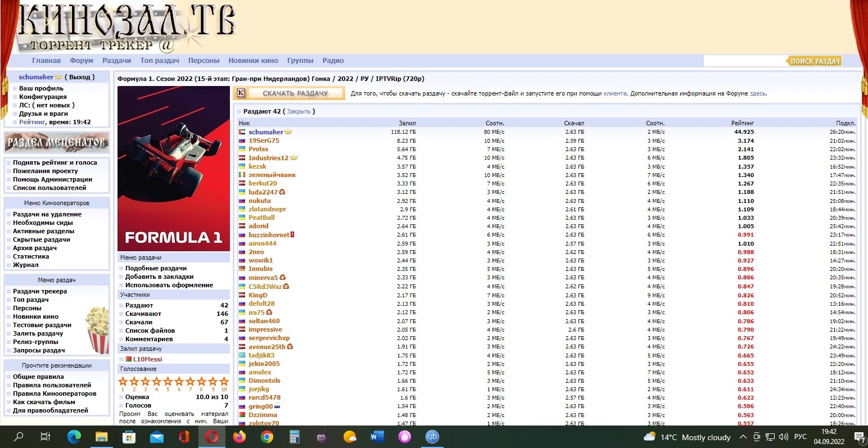The height and width of the screenshot is (448, 868).
Task: Click the crown icon next to Industries12
Action: [x=293, y=158]
